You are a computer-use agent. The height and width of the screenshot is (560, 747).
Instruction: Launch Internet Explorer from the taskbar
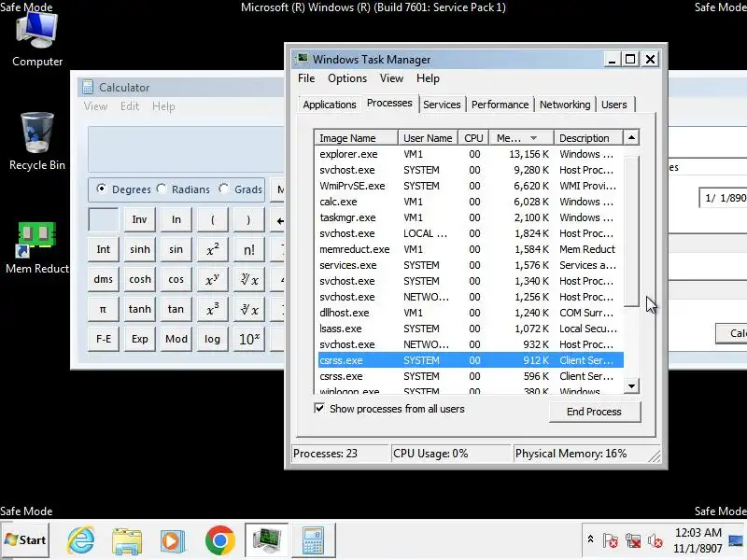coord(81,540)
